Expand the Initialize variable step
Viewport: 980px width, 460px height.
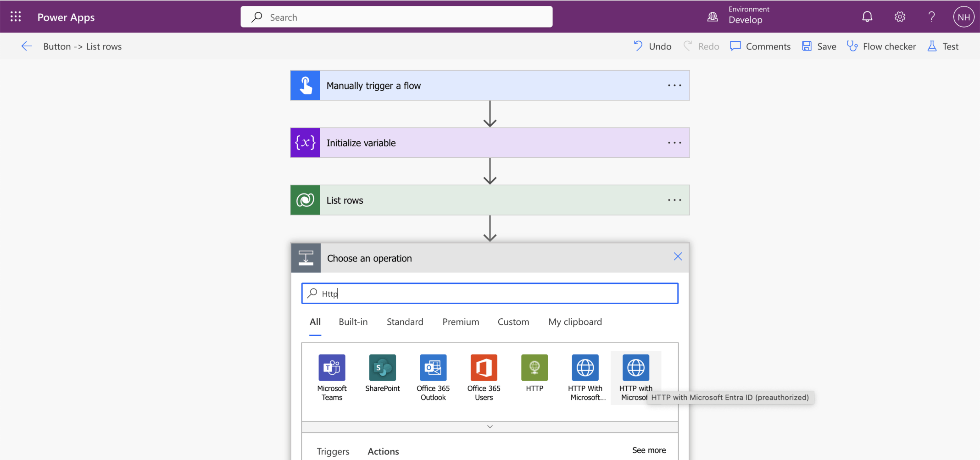(490, 143)
